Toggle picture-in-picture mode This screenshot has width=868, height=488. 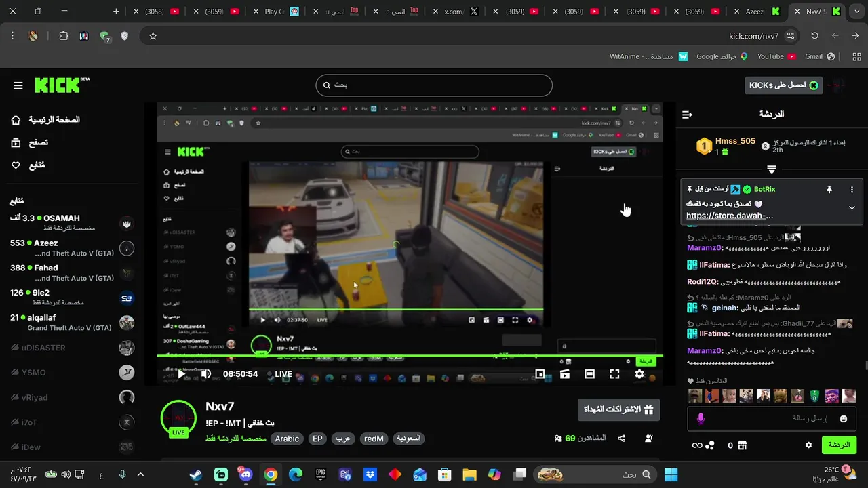coord(540,374)
